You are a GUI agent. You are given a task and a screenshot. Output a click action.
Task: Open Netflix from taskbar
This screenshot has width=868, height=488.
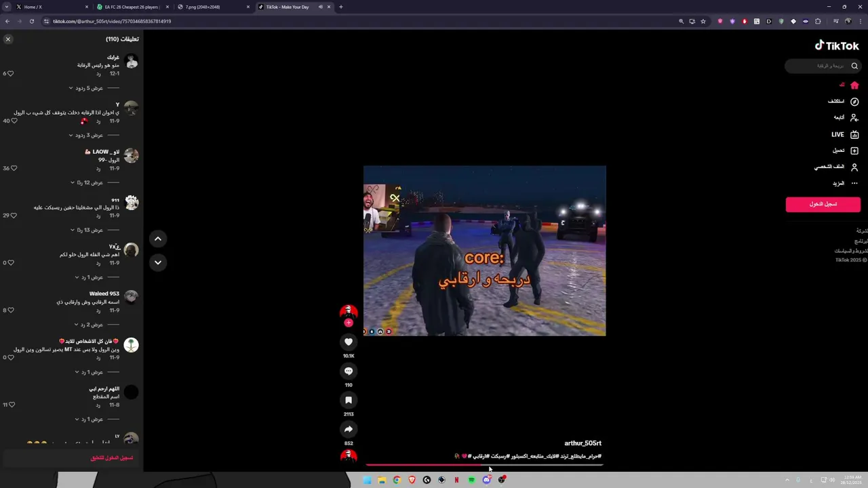[456, 480]
